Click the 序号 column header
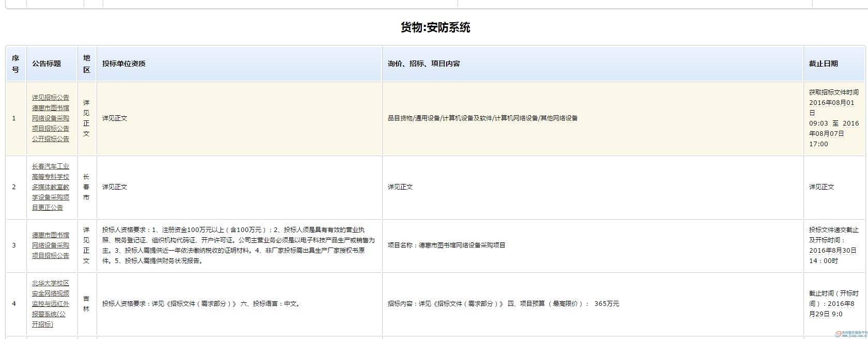 (x=15, y=64)
